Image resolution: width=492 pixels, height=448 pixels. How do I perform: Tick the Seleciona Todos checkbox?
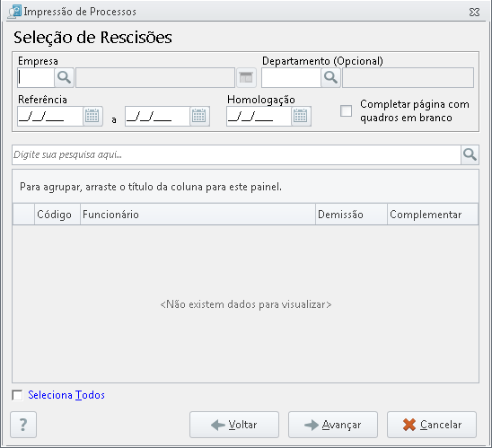(17, 395)
